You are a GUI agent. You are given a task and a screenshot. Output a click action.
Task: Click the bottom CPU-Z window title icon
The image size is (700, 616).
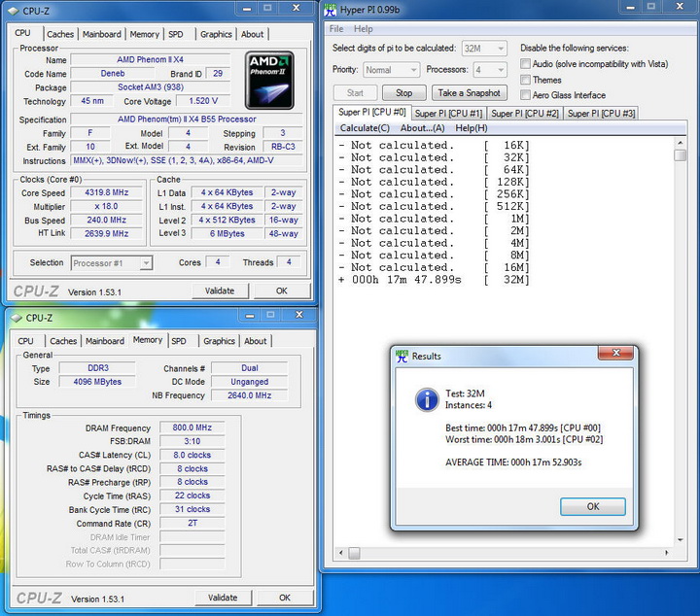pos(17,318)
